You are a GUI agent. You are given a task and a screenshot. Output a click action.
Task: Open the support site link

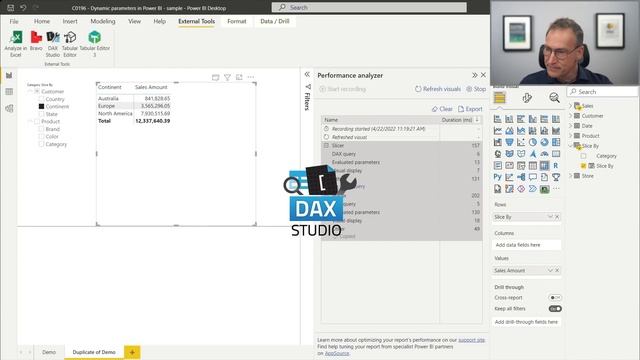[x=471, y=340]
